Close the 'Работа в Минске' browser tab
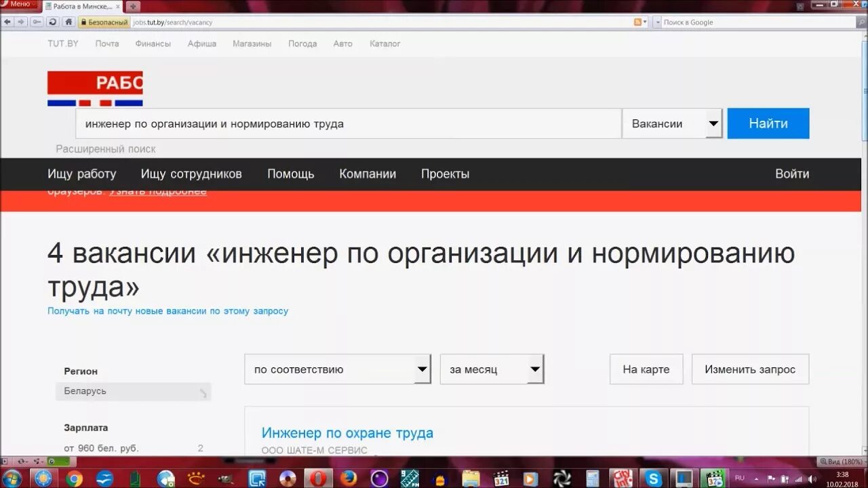 [118, 5]
